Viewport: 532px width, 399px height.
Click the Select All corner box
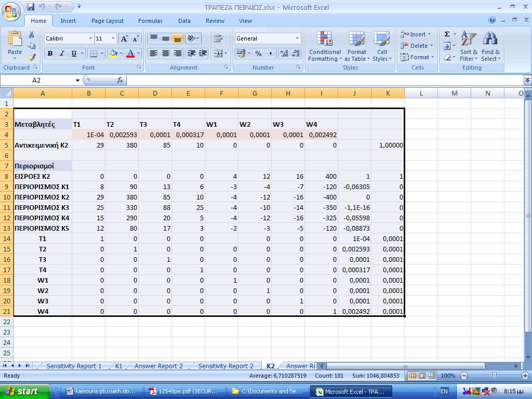tap(7, 93)
